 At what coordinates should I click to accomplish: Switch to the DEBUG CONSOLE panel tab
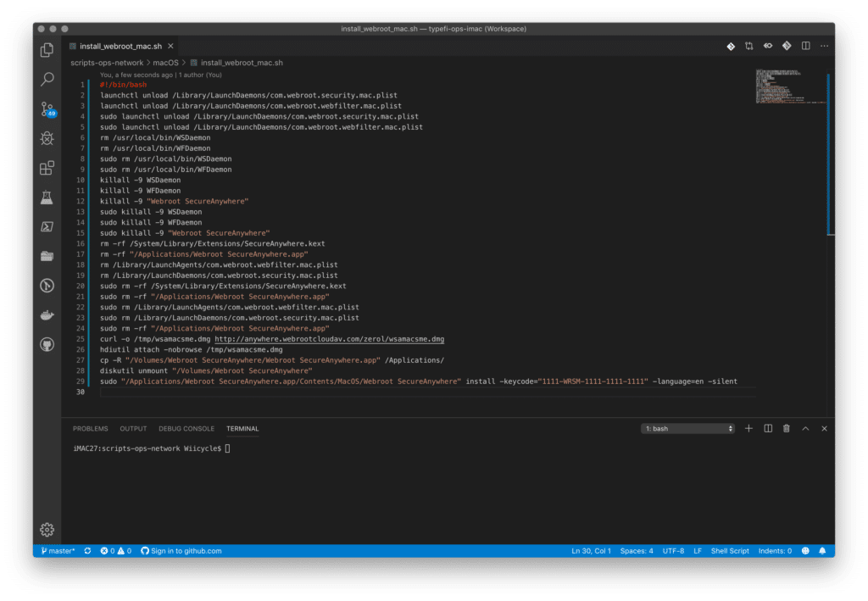186,428
